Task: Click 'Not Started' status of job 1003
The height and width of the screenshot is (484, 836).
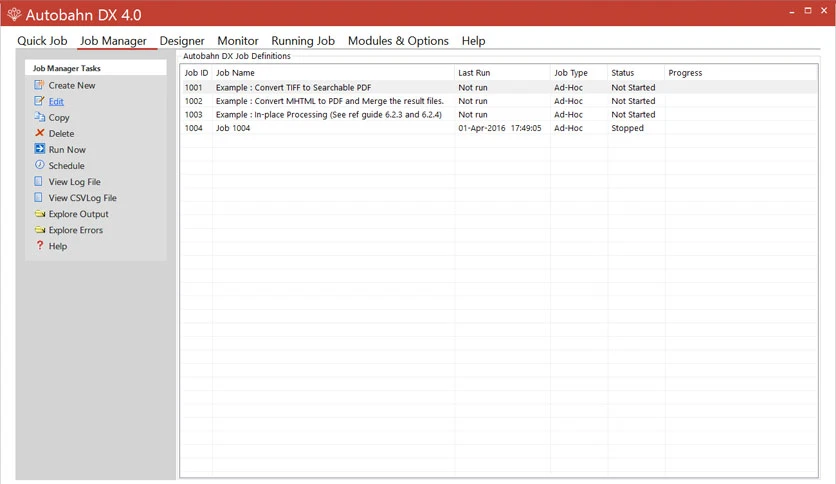Action: [633, 115]
